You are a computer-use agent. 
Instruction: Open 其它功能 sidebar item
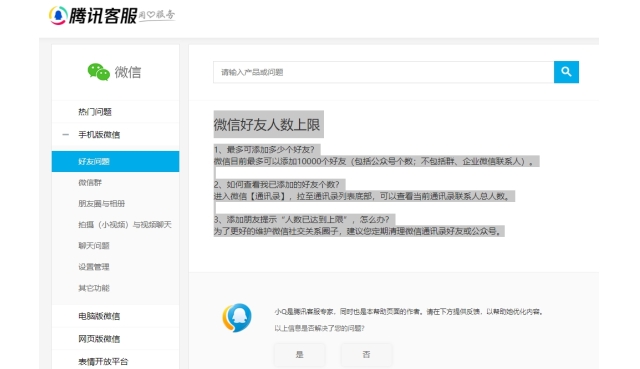(94, 288)
